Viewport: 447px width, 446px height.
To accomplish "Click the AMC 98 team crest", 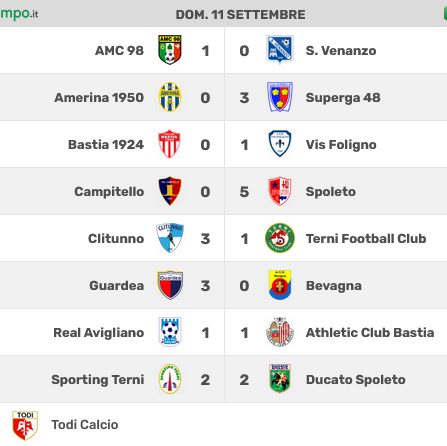I will click(170, 50).
